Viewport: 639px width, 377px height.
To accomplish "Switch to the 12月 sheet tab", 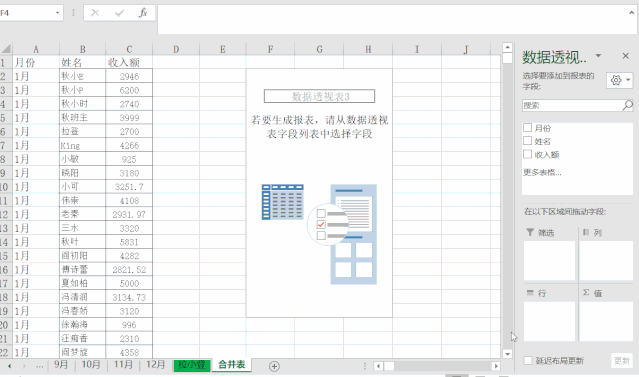I will pyautogui.click(x=155, y=364).
